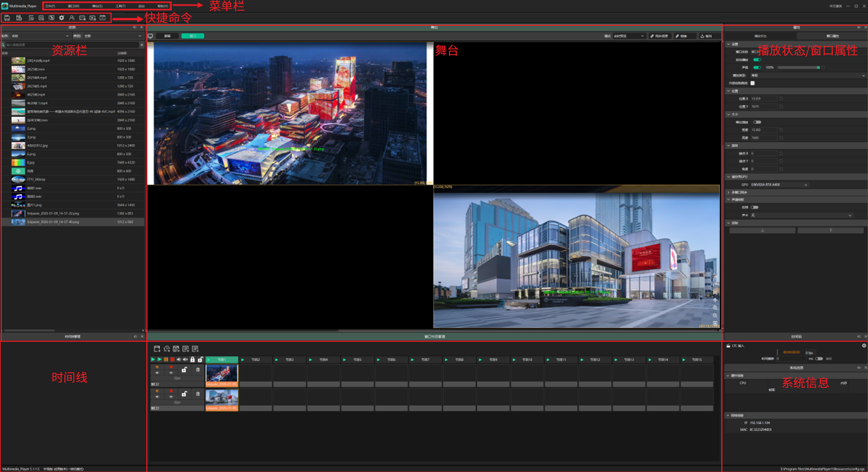Click the save icon in quick toolbar
This screenshot has width=868, height=472.
point(7,18)
